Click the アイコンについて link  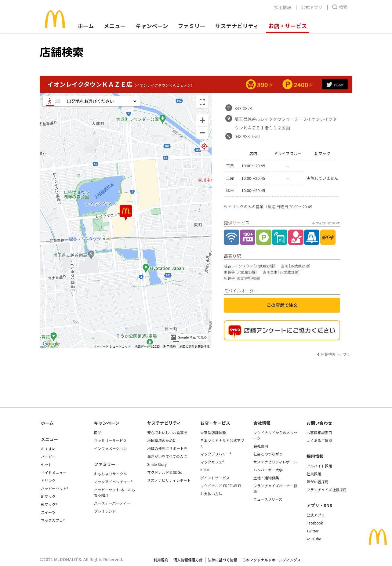click(326, 223)
